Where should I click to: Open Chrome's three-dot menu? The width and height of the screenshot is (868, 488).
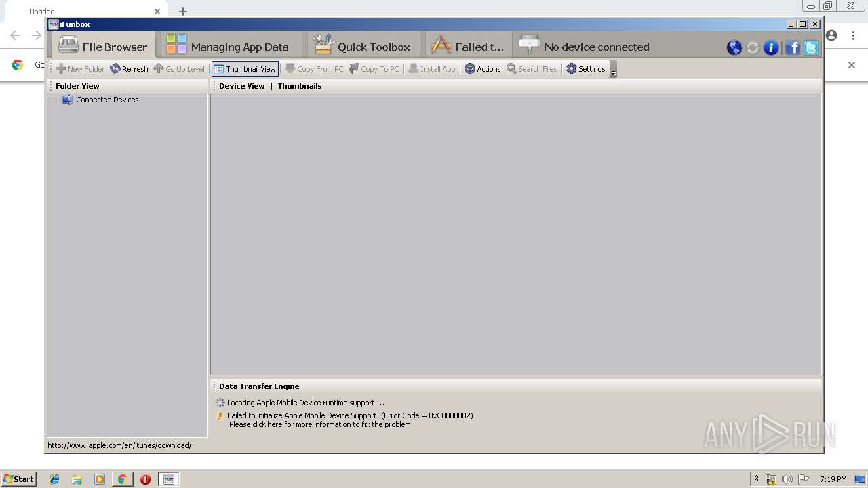click(x=853, y=35)
